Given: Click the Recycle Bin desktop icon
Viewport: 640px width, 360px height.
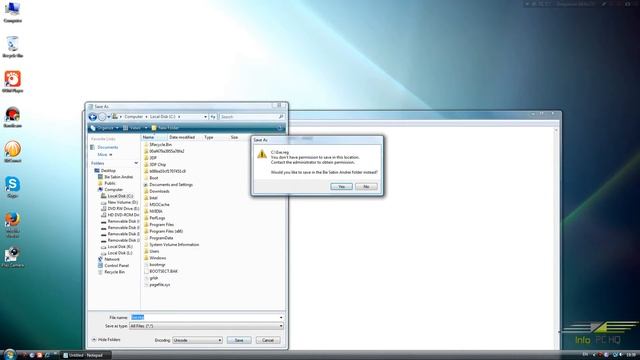Looking at the screenshot, I should [12, 47].
